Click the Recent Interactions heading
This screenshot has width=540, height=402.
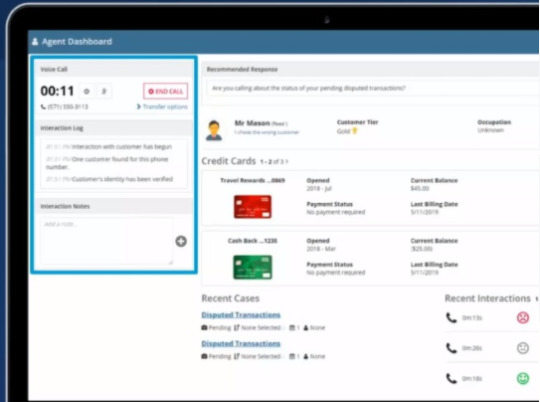487,298
